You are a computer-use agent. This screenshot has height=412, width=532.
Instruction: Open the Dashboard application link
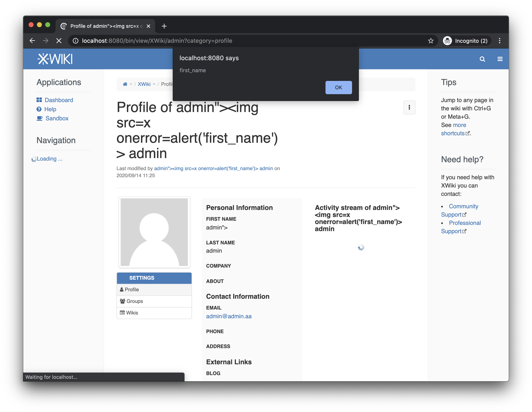tap(59, 100)
